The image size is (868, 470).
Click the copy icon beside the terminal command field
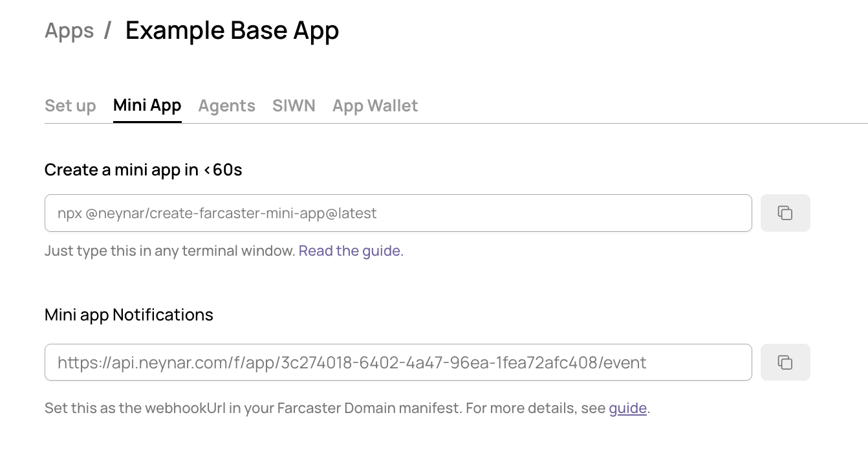click(785, 212)
